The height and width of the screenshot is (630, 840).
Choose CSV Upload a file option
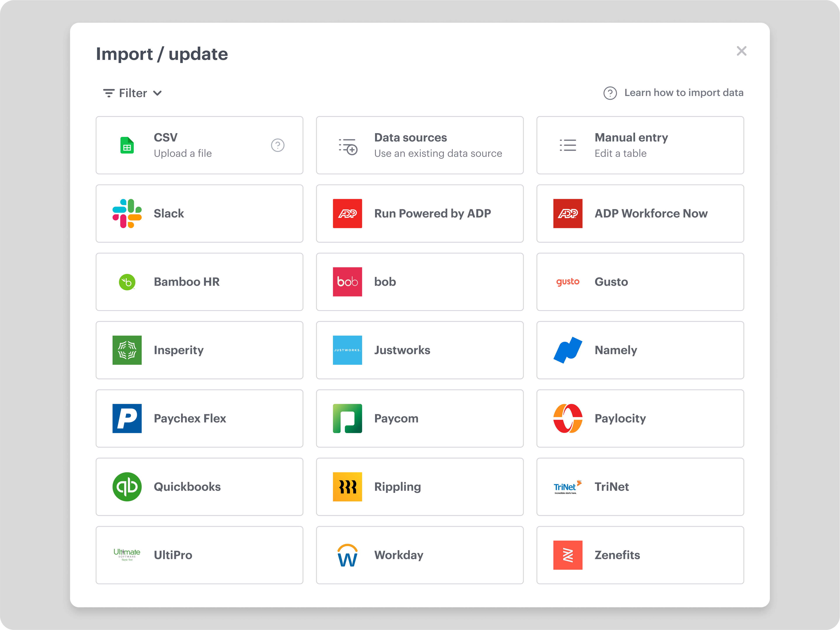tap(199, 145)
